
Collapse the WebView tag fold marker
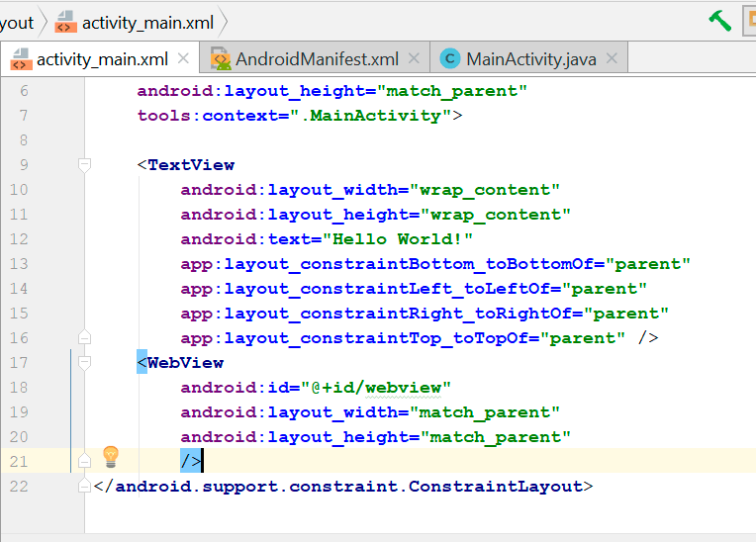[x=84, y=363]
